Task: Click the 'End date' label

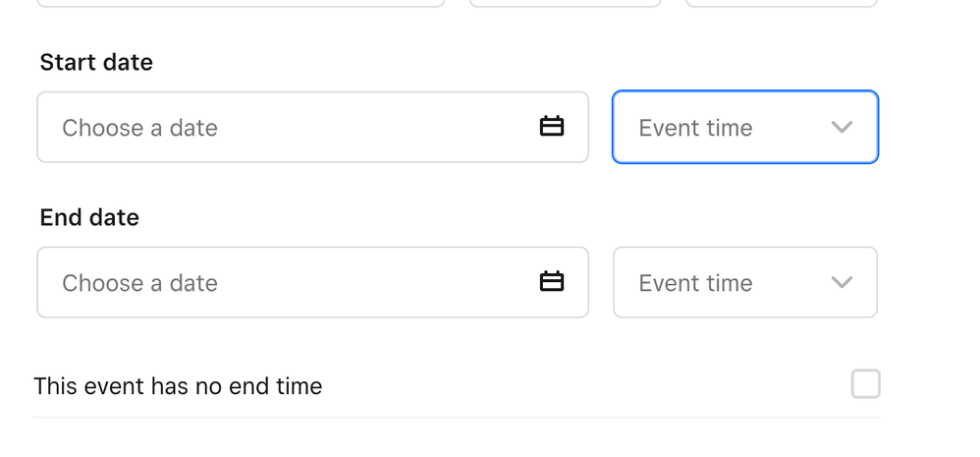Action: [x=89, y=217]
